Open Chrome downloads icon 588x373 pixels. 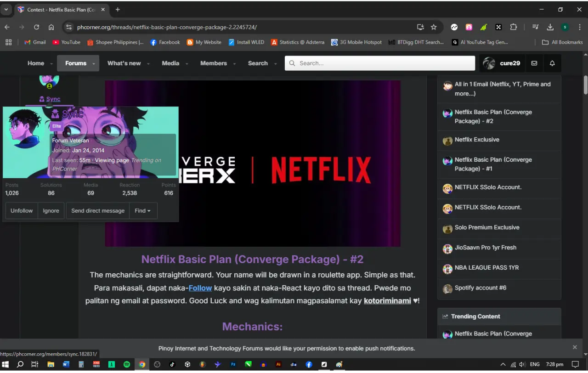coord(550,27)
